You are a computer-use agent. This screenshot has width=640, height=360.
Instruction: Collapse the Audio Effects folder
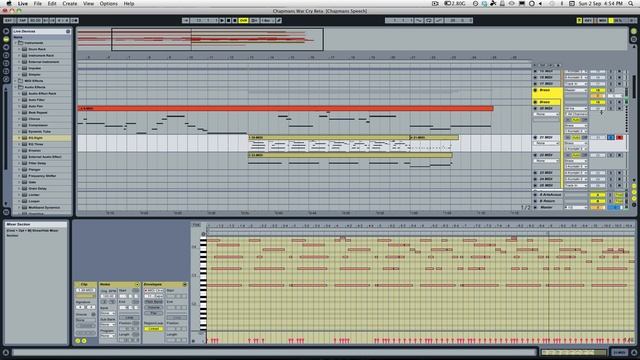pos(16,87)
